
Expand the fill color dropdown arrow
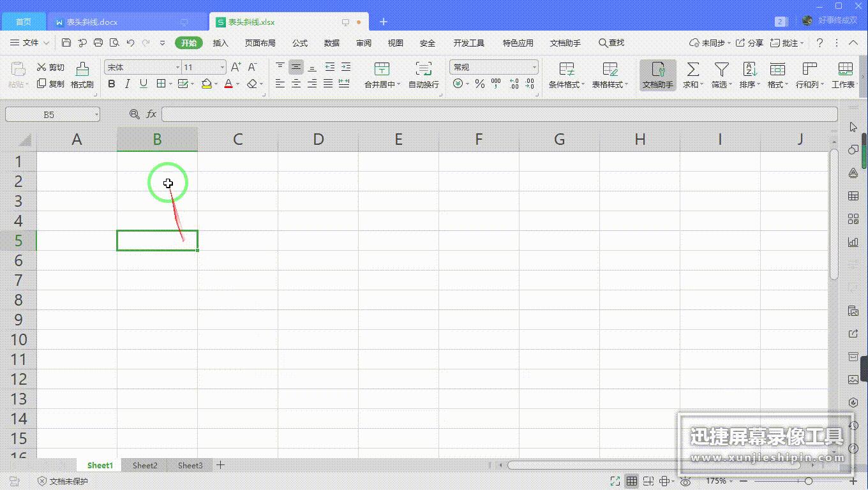(216, 84)
